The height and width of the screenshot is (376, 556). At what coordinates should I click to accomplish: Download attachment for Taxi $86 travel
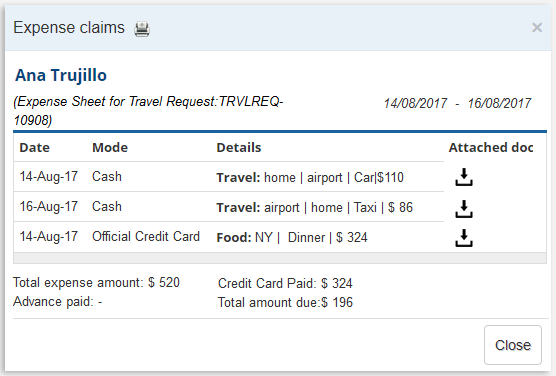point(464,209)
